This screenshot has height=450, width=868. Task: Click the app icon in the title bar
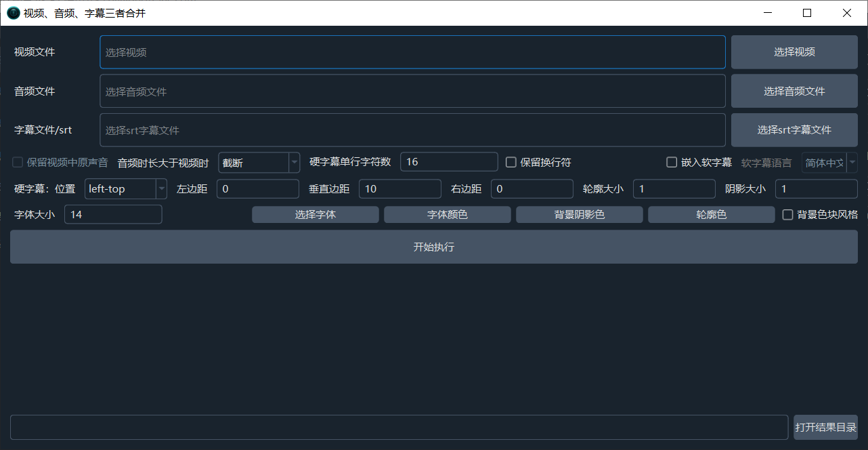[13, 13]
